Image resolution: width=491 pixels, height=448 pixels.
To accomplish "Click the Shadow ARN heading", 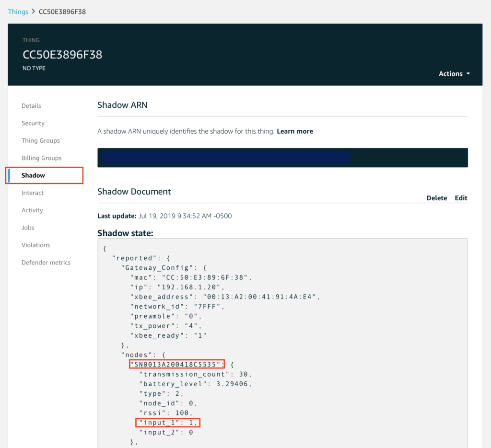I will (122, 105).
